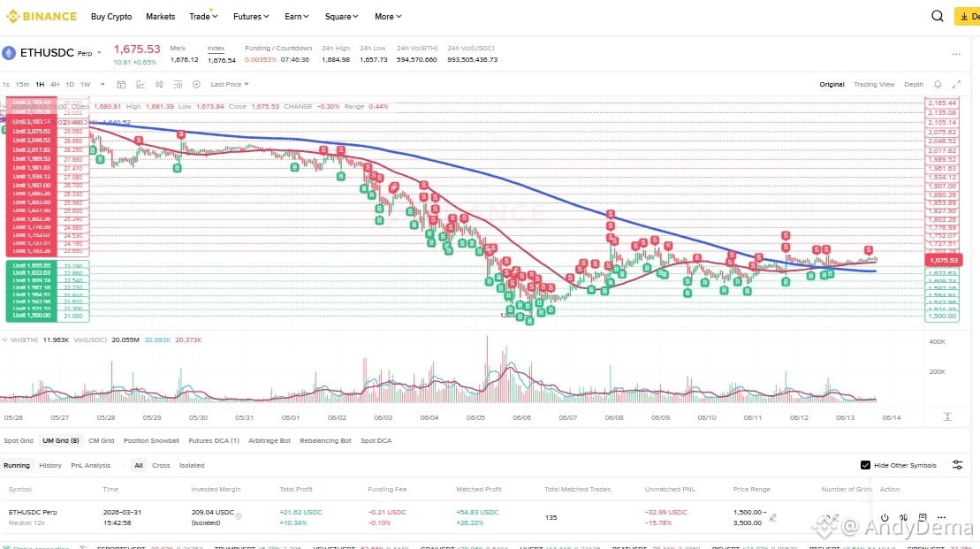The height and width of the screenshot is (549, 980).
Task: Click the Buy Crypto link
Action: [111, 16]
